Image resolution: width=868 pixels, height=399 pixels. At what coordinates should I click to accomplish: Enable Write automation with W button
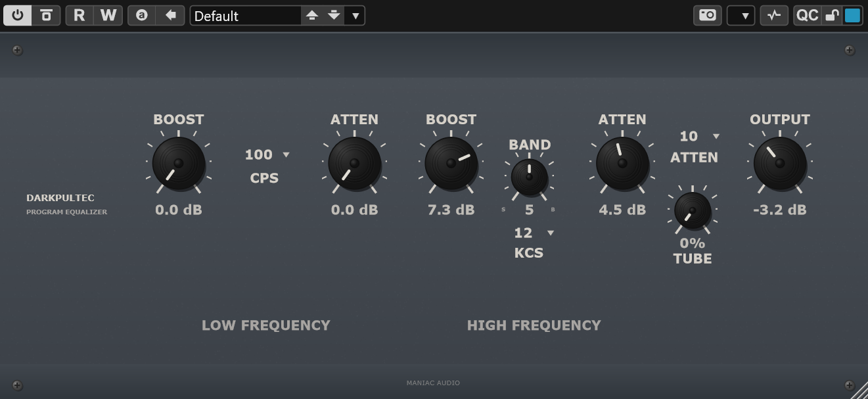(x=108, y=15)
